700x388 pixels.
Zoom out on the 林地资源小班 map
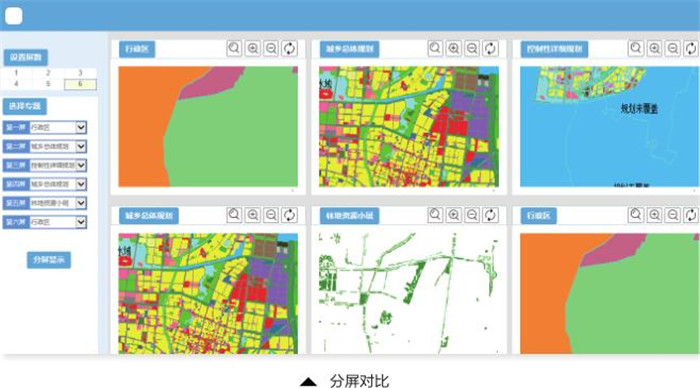coord(472,215)
